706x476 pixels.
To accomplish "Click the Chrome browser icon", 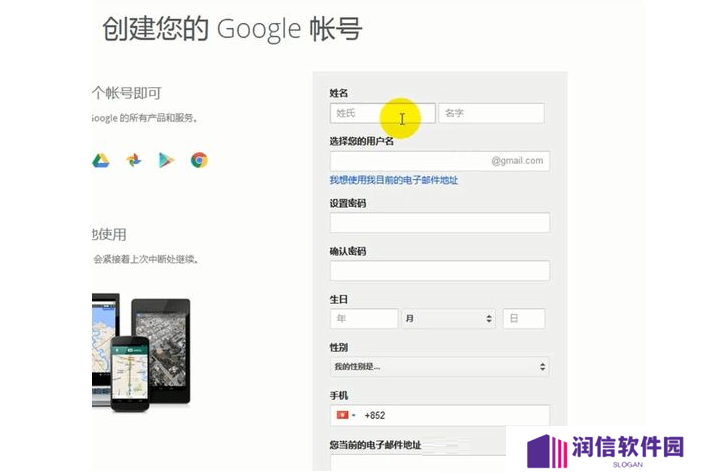I will click(x=199, y=160).
